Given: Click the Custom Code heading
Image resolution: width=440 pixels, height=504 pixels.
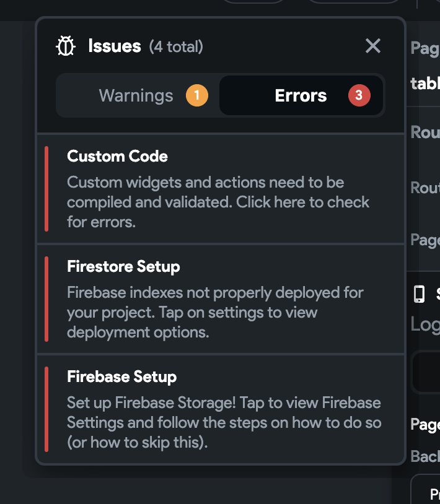Looking at the screenshot, I should point(117,156).
